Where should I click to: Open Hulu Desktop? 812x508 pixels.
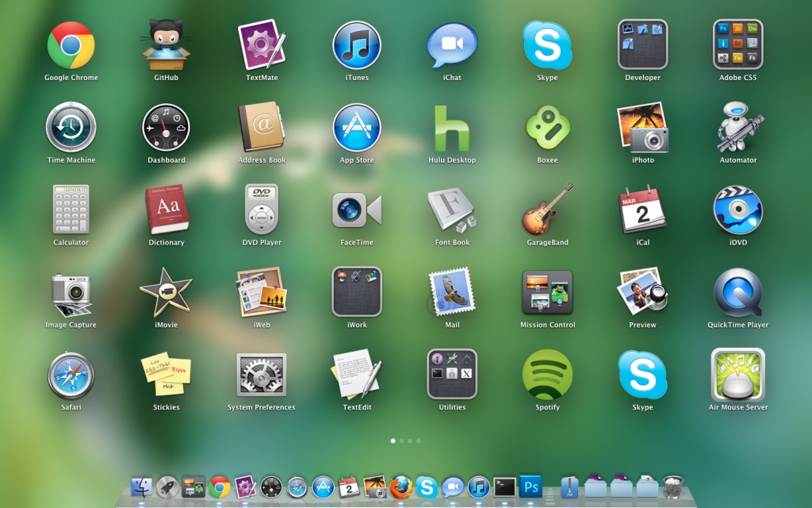pyautogui.click(x=452, y=129)
